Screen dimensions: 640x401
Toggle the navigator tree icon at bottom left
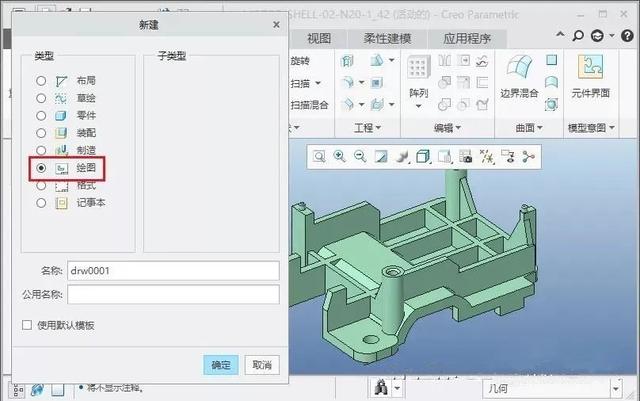coord(18,390)
